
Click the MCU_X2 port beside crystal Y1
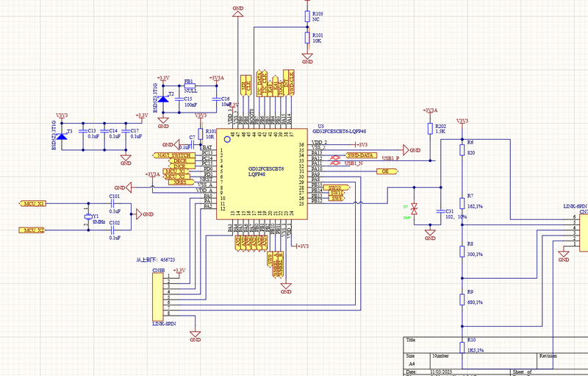[x=32, y=230]
